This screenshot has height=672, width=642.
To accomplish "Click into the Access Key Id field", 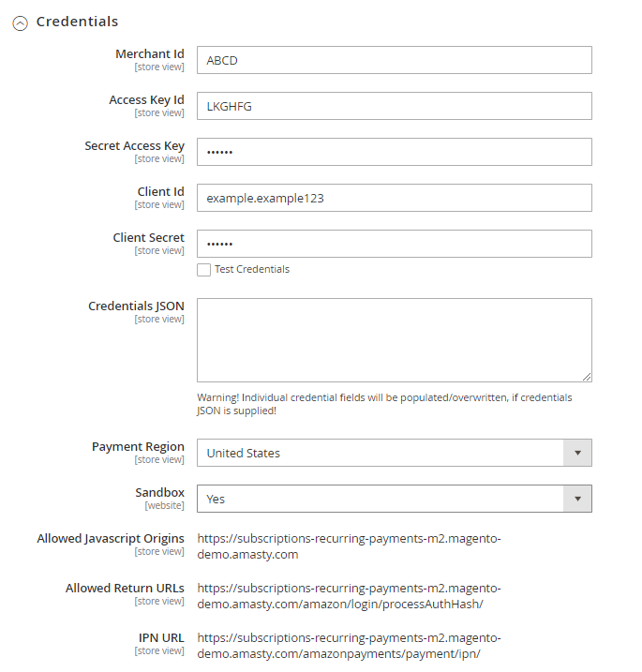I will tap(394, 106).
